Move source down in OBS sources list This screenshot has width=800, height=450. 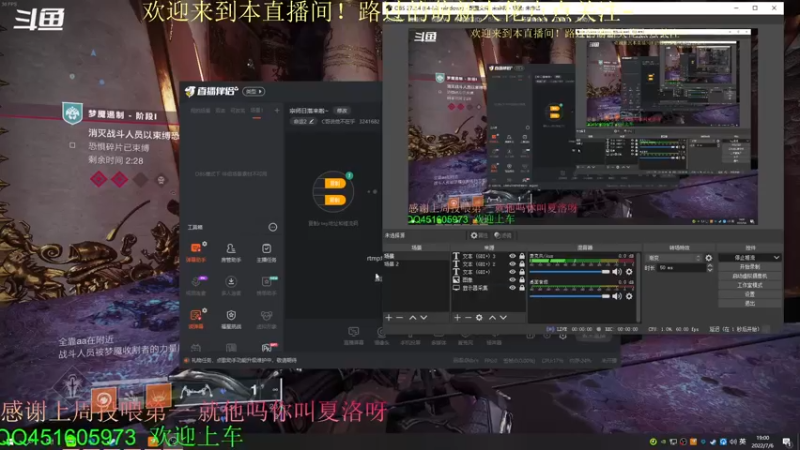pos(503,317)
